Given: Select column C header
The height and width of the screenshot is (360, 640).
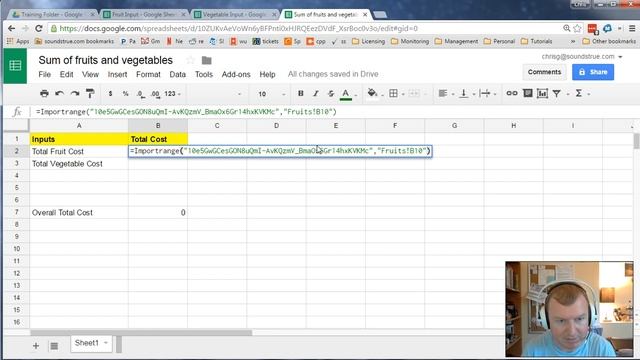Looking at the screenshot, I should click(217, 126).
